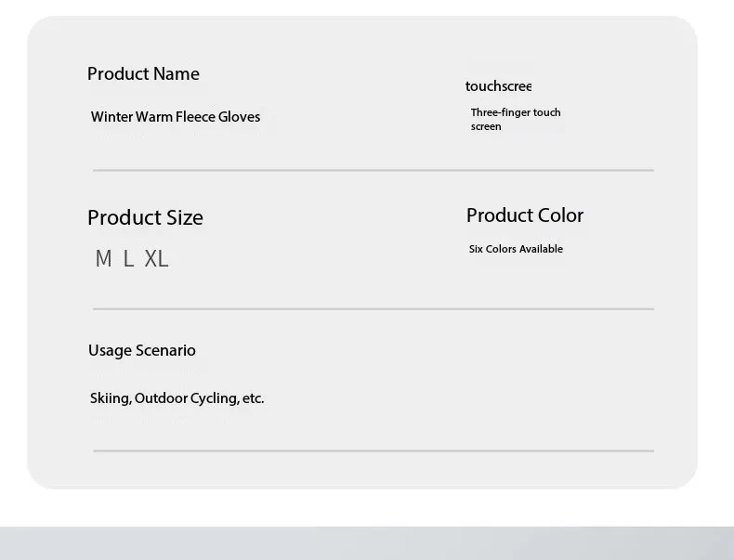Click the Product Size heading

tap(145, 217)
